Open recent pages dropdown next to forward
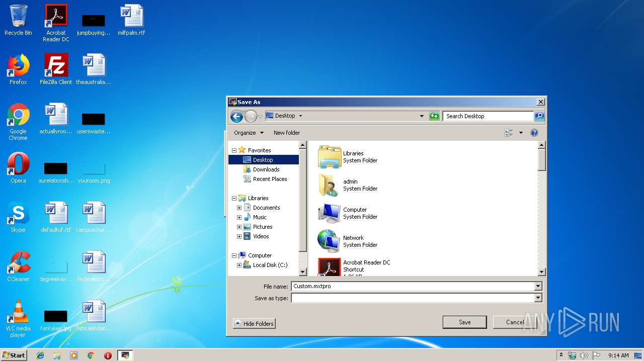 (260, 117)
